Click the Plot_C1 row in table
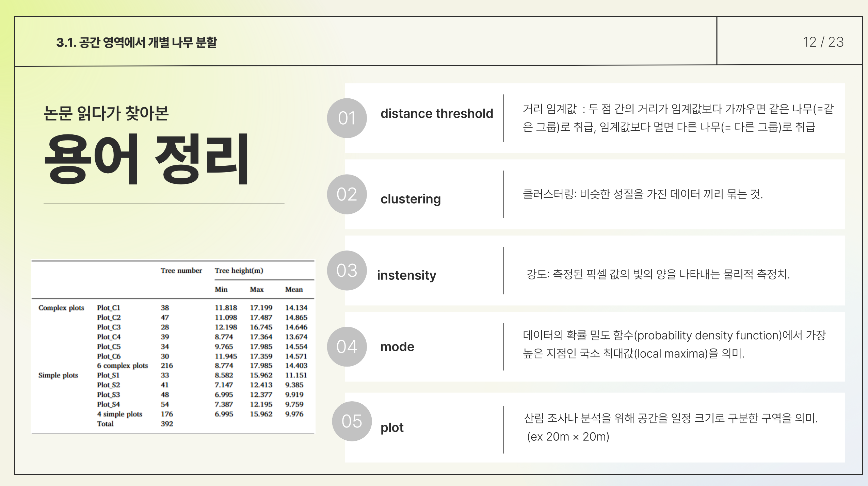 109,308
